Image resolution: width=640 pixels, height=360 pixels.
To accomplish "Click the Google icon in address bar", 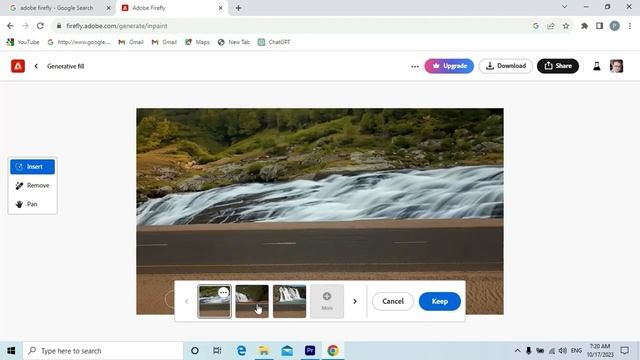I will click(x=536, y=26).
